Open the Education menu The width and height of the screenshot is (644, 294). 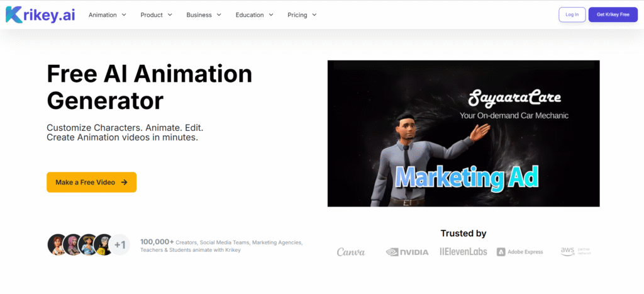coord(253,14)
